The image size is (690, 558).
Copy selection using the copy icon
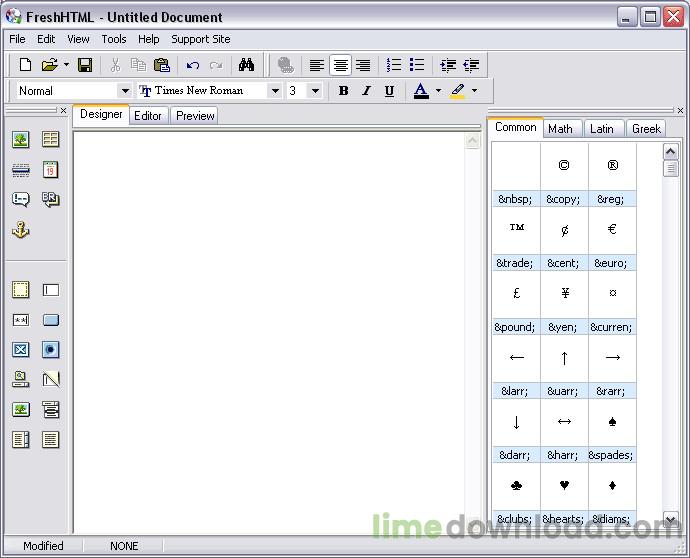coord(138,65)
